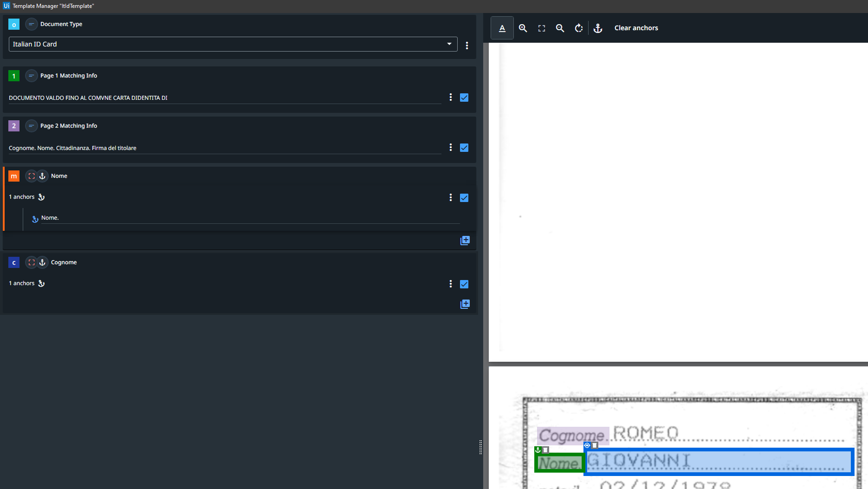868x489 pixels.
Task: Zoom in on the document preview
Action: point(523,28)
